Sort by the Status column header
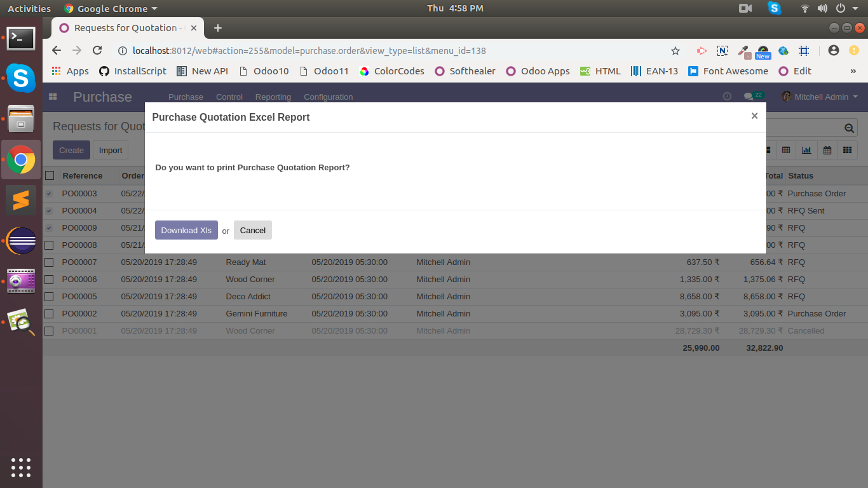 pos(801,175)
